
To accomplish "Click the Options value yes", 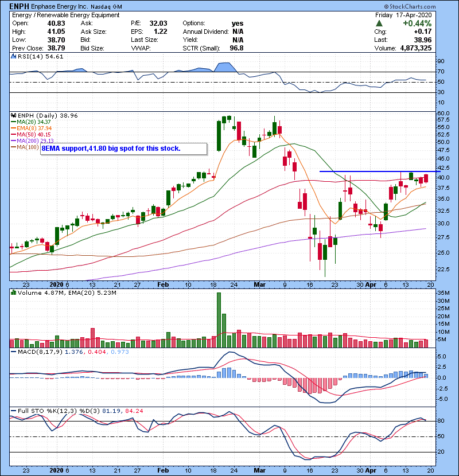I will click(238, 24).
